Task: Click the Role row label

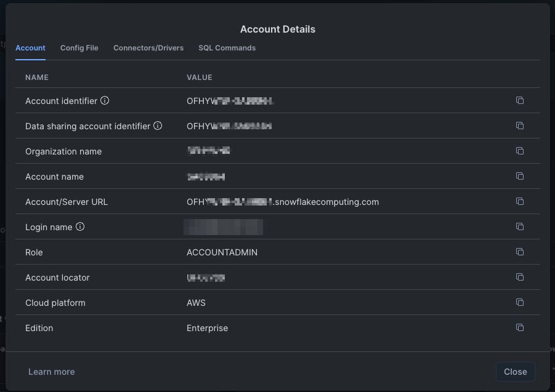Action: (x=34, y=252)
